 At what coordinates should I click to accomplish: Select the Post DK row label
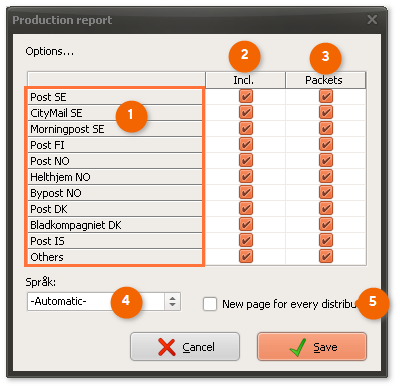tap(115, 209)
